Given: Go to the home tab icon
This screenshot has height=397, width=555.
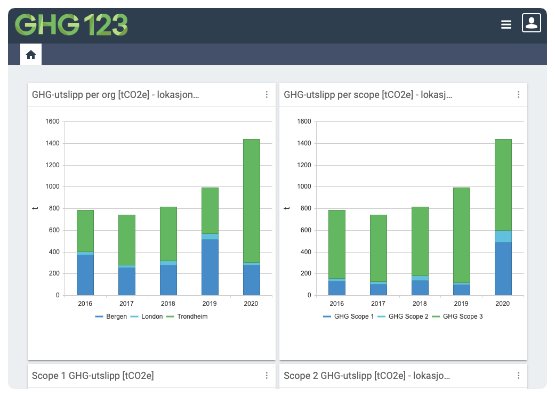Looking at the screenshot, I should tap(31, 54).
